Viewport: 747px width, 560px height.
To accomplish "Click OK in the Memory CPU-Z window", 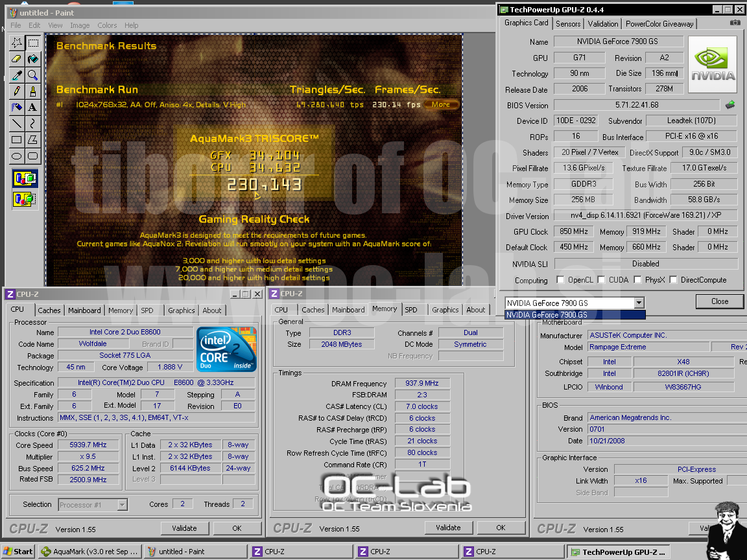I will point(501,528).
